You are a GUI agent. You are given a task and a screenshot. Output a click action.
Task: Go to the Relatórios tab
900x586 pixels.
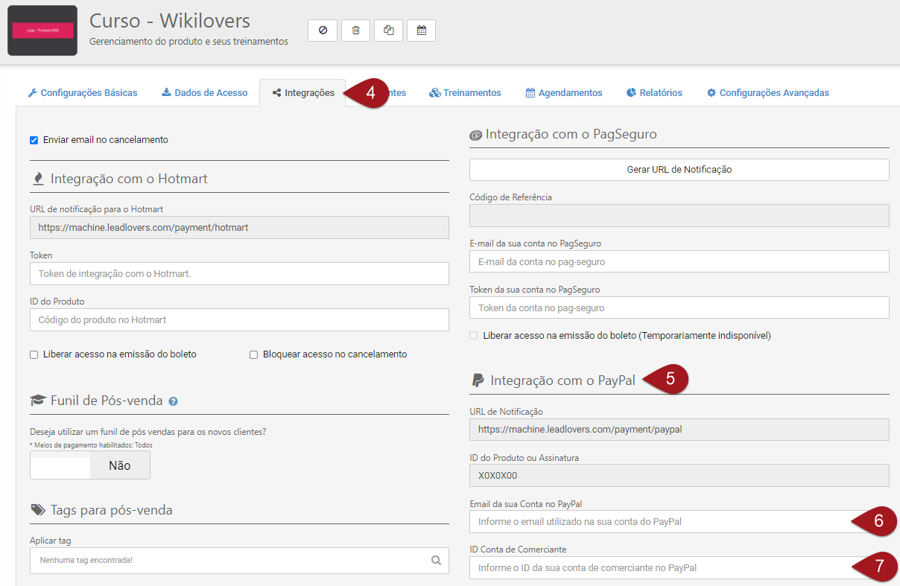[x=654, y=93]
